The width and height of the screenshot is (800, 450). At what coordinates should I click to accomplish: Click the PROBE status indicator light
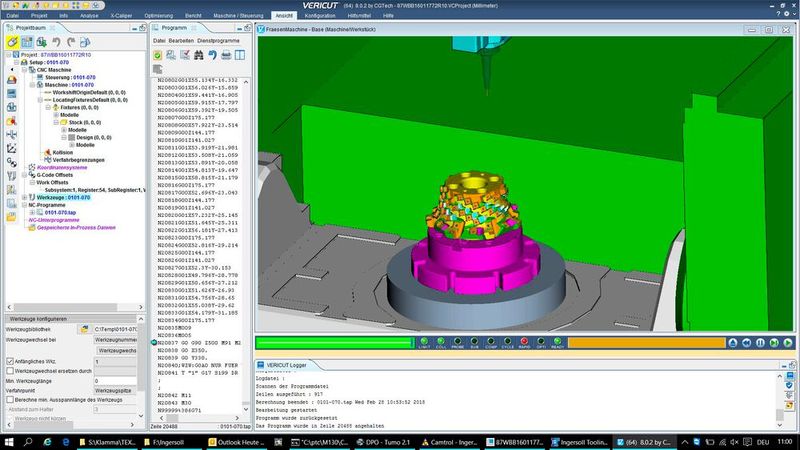[458, 341]
